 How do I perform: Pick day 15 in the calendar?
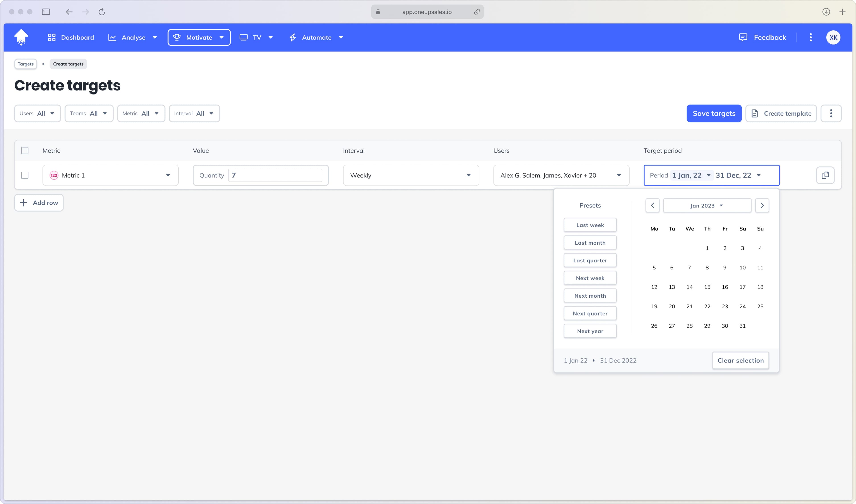[x=707, y=287]
